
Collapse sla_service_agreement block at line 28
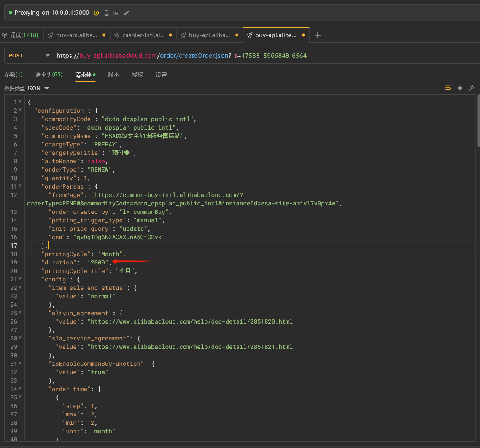point(20,338)
